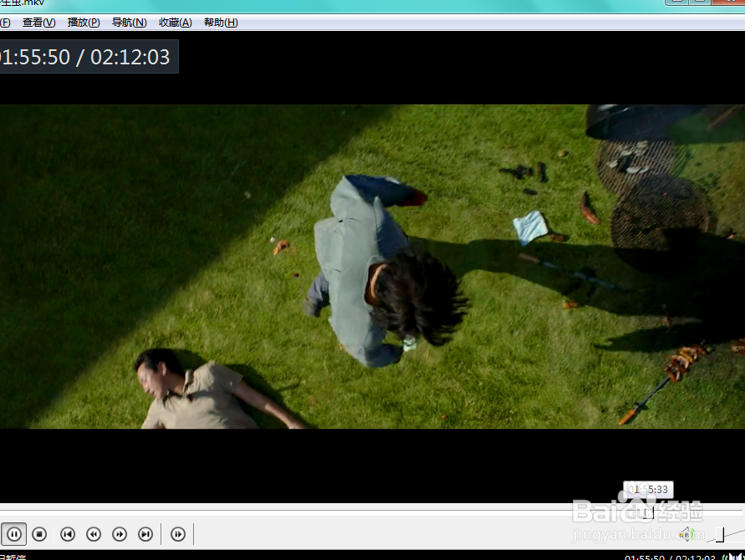Decrease playback speed using the rewind button
This screenshot has height=560, width=745.
[94, 534]
